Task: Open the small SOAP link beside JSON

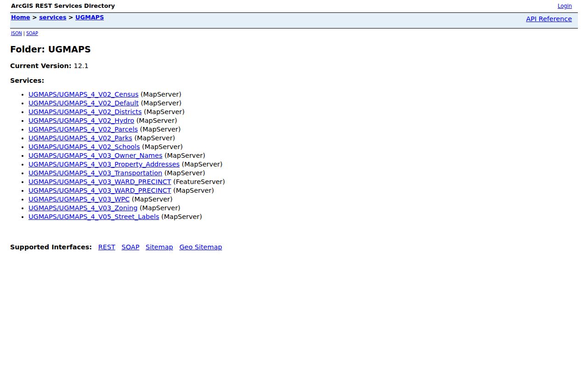Action: pos(32,34)
